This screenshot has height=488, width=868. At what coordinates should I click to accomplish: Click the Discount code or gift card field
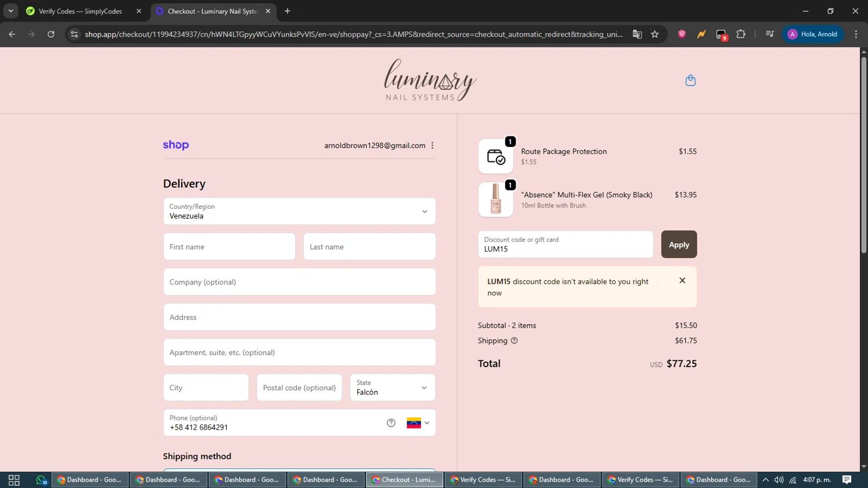pos(565,245)
